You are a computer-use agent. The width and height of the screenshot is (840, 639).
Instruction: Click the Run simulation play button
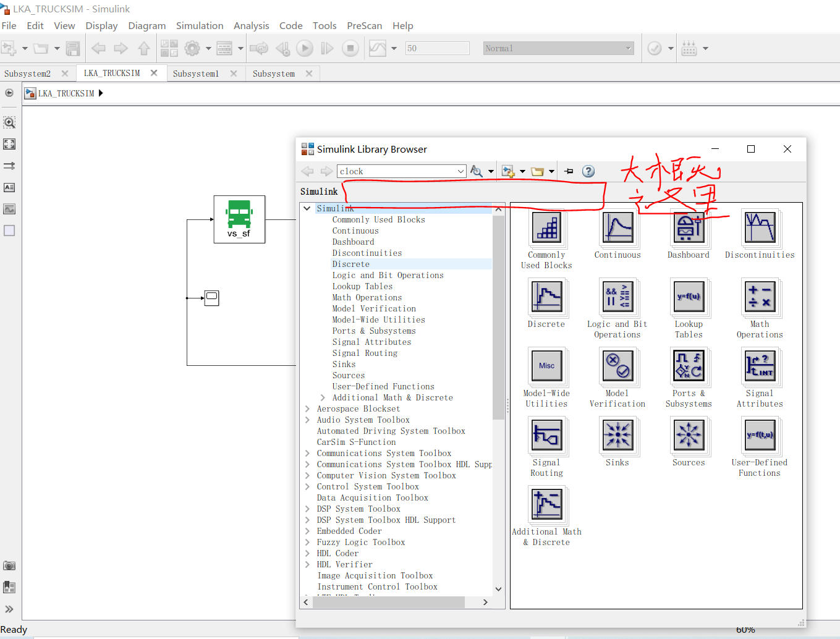tap(304, 48)
